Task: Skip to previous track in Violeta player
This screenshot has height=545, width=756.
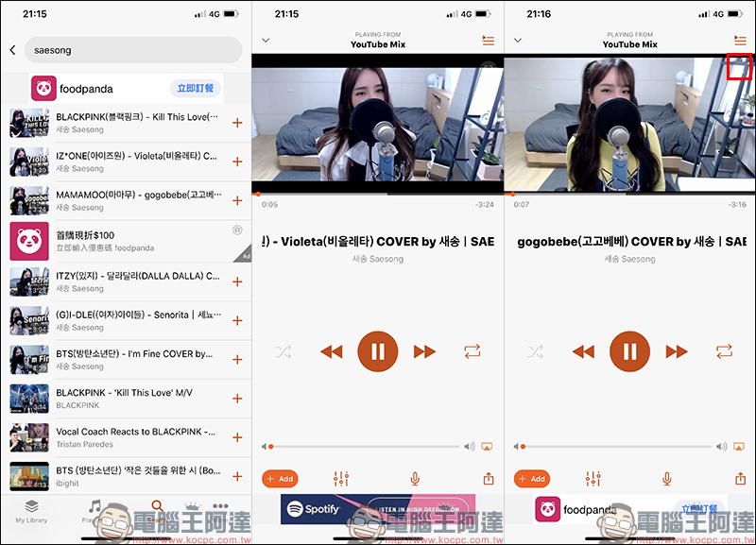Action: coord(332,351)
